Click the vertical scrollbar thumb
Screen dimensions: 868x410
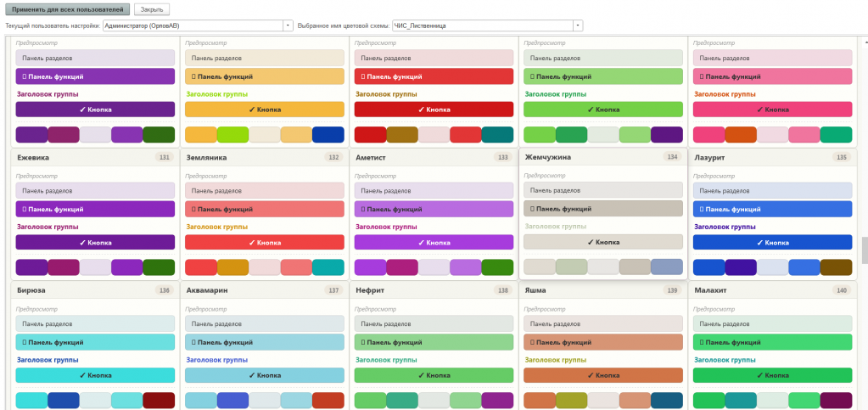(864, 250)
